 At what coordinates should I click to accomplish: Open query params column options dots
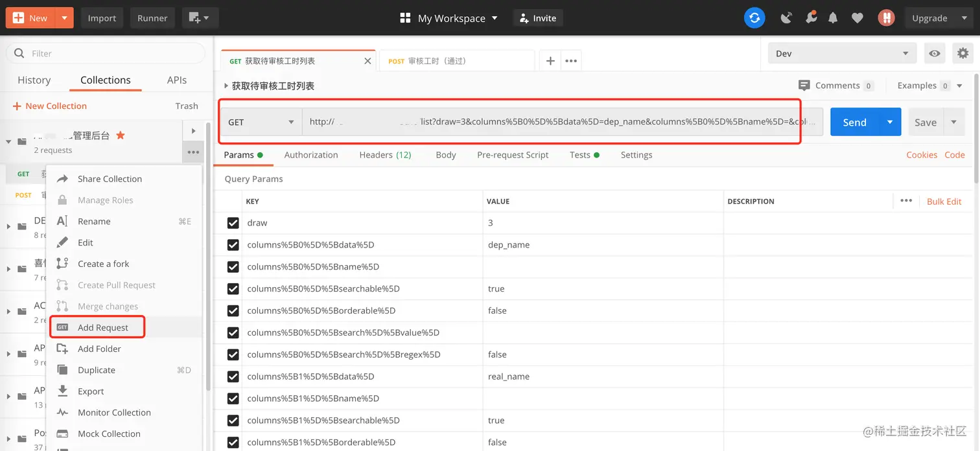click(x=906, y=201)
